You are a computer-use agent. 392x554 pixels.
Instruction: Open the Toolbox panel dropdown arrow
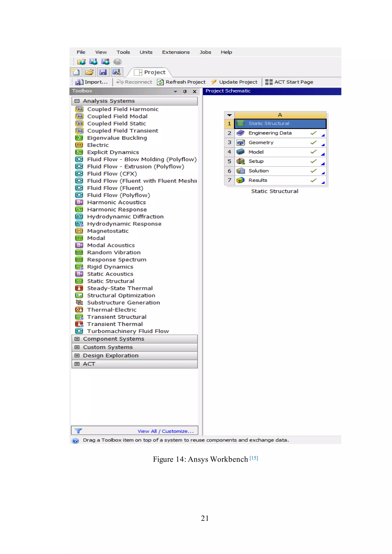tap(176, 91)
